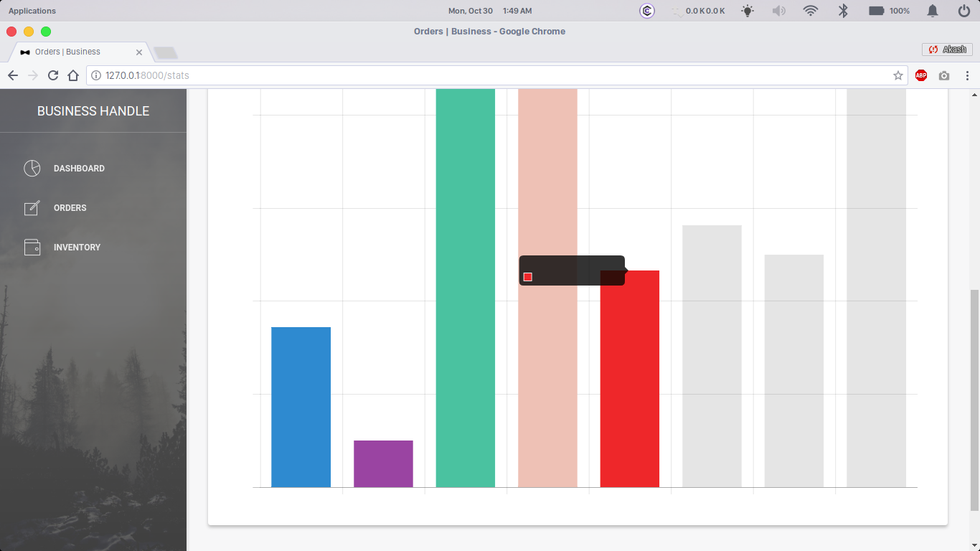Bookmark this page with the star
This screenshot has width=980, height=551.
(897, 75)
